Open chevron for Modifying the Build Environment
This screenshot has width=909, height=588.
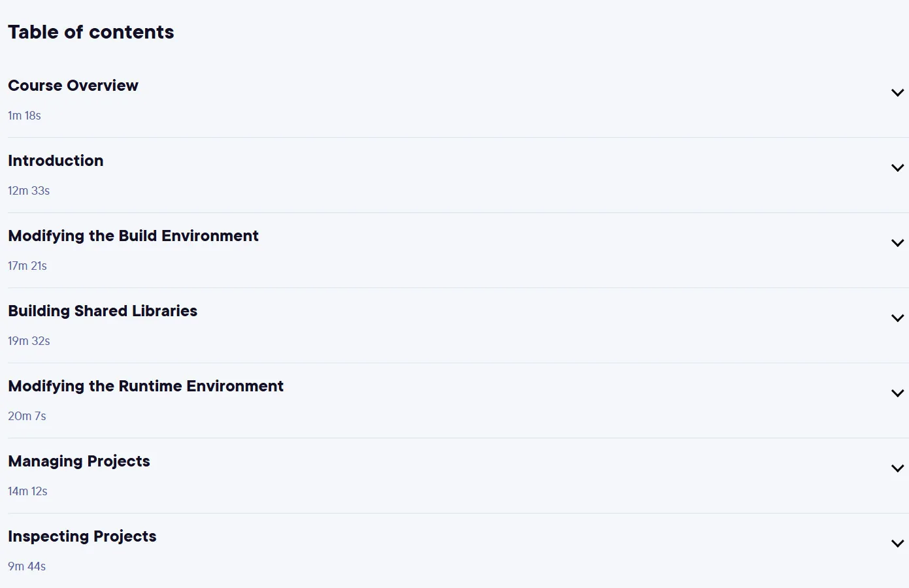(897, 243)
